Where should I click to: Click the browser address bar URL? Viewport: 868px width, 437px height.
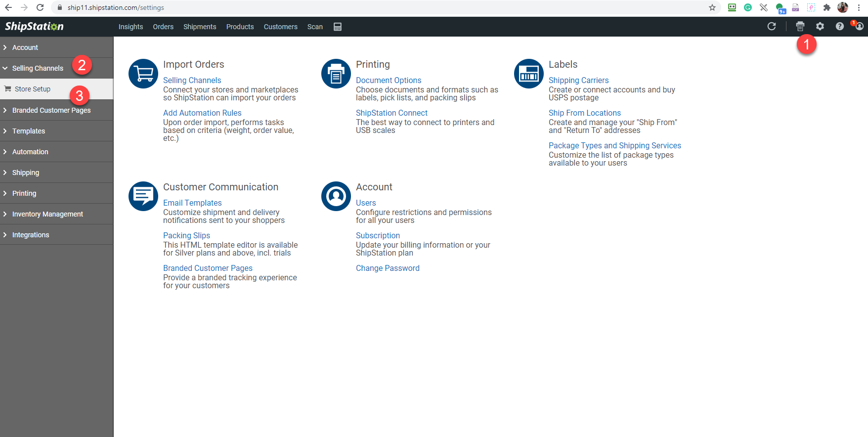tap(116, 7)
